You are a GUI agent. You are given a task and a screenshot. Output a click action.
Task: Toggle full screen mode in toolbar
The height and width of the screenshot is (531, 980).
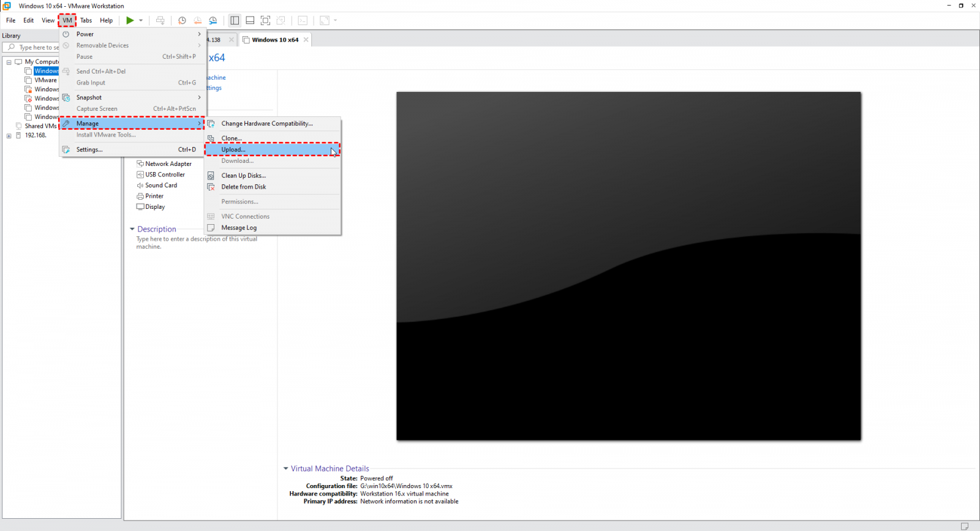click(x=265, y=20)
